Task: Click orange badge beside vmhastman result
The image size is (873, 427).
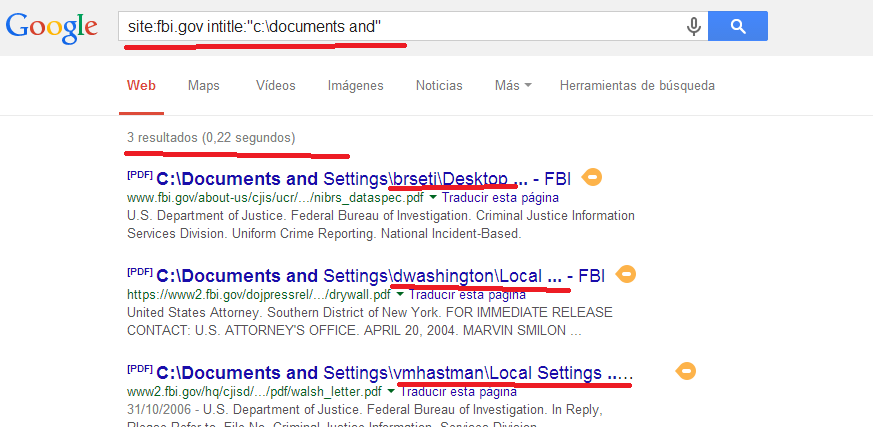Action: 685,371
